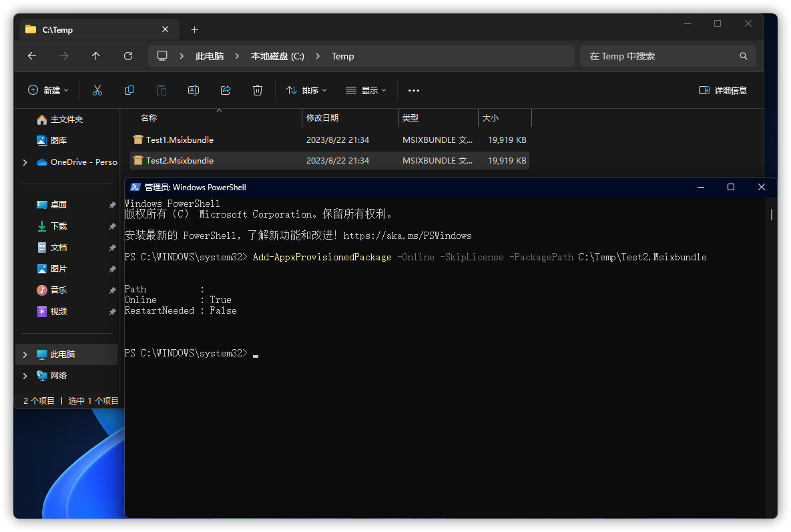This screenshot has height=532, width=791.
Task: Expand the 此电脑 tree node
Action: pos(25,354)
